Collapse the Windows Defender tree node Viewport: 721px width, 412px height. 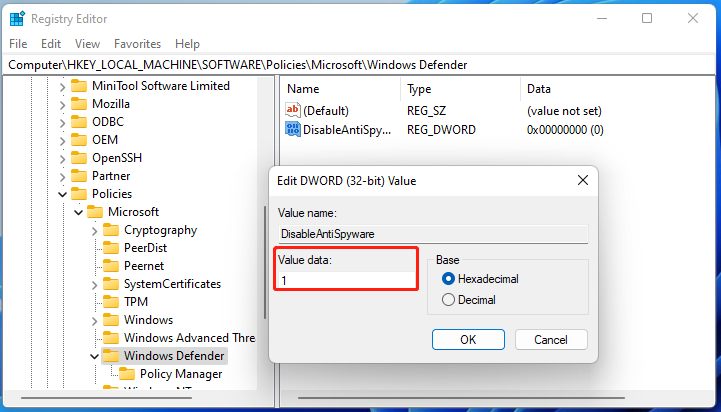(94, 356)
